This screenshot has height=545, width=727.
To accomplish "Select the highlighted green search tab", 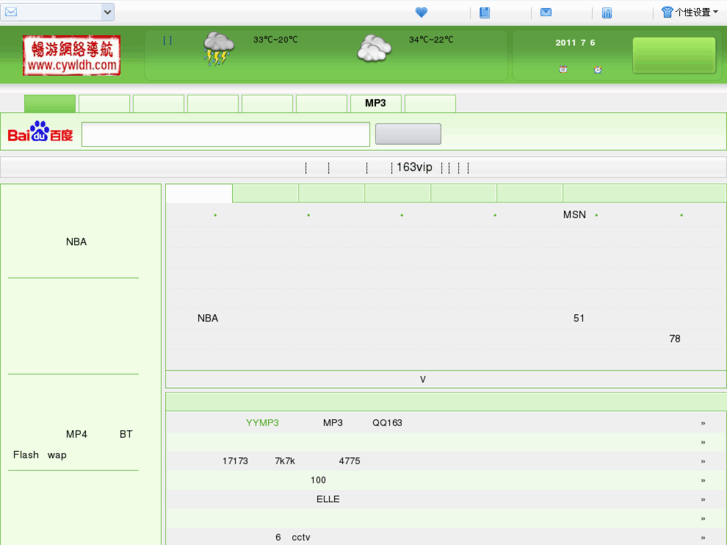I will [50, 103].
